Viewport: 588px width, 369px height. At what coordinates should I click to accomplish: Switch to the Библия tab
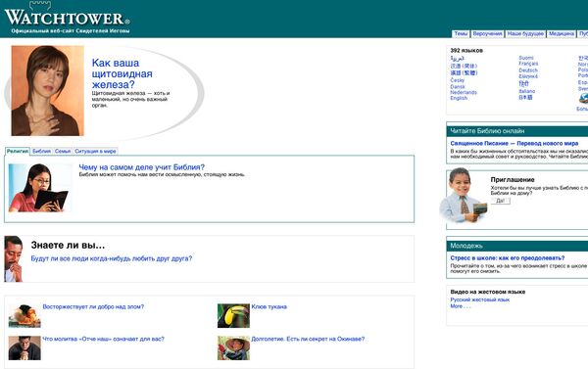(41, 151)
